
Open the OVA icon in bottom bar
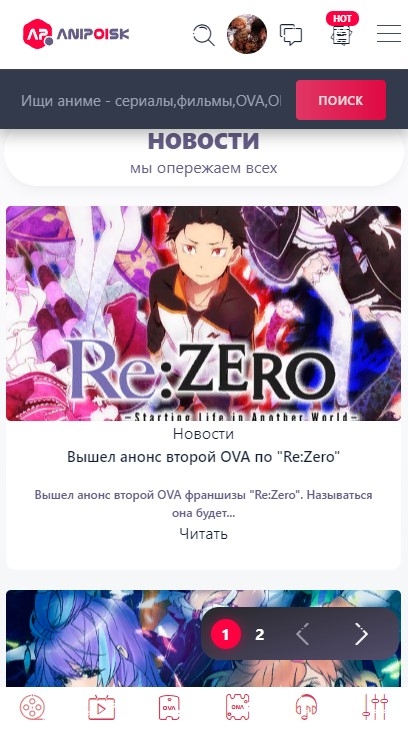[169, 708]
